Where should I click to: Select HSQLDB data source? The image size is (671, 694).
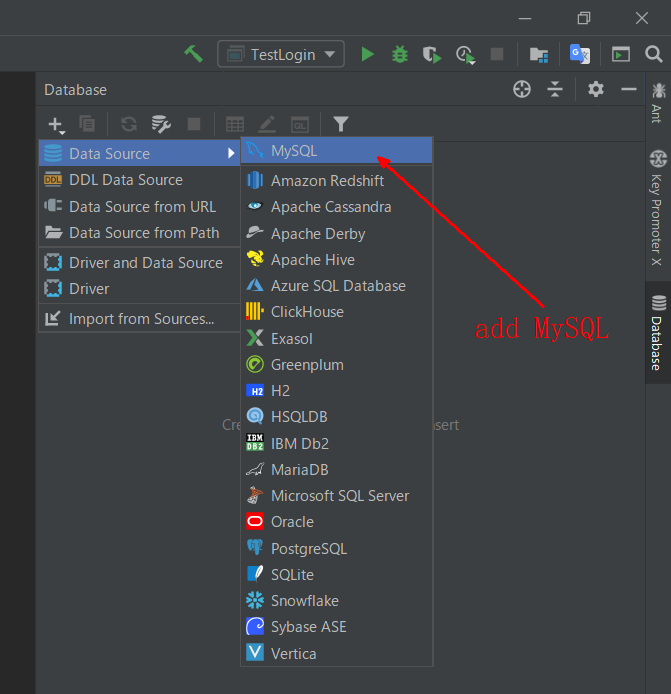pyautogui.click(x=336, y=416)
